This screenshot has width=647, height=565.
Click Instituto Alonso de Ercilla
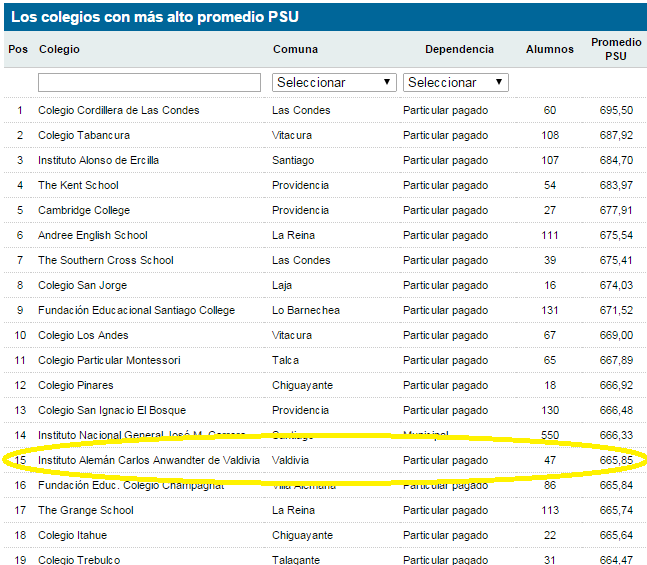pos(99,160)
